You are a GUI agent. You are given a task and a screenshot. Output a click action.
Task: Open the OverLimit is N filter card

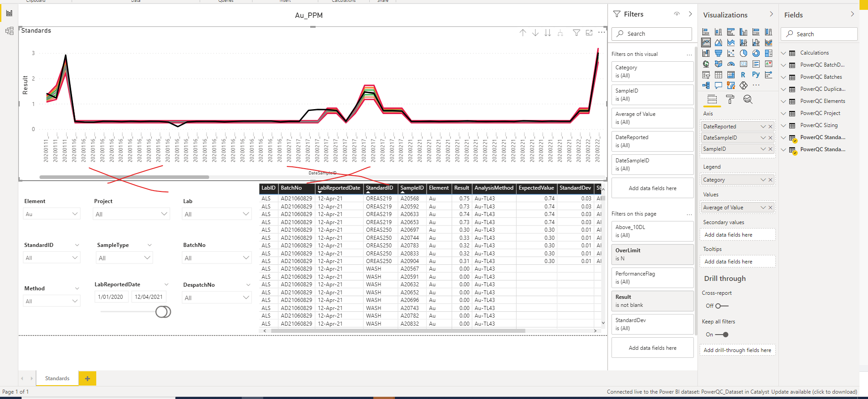(652, 255)
